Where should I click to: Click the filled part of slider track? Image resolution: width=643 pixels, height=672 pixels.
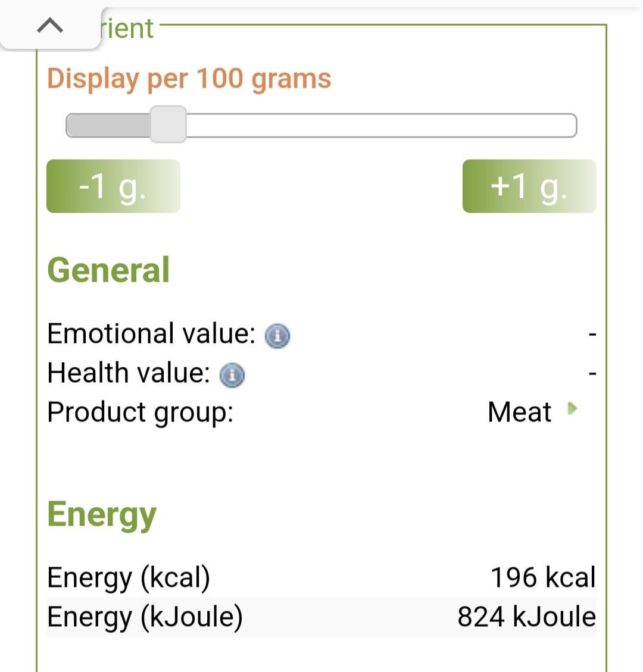click(108, 125)
